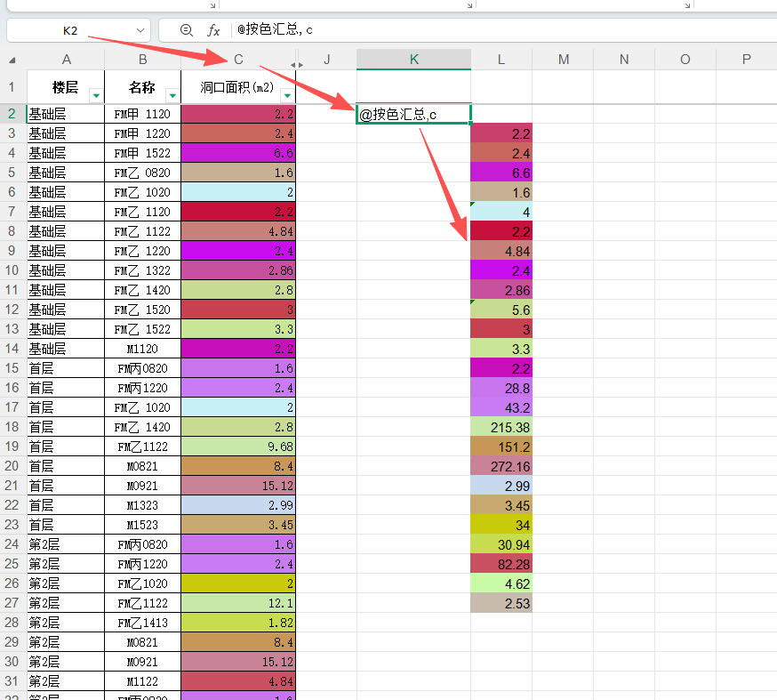This screenshot has width=777, height=700.
Task: Select row 14 header
Action: 12,349
